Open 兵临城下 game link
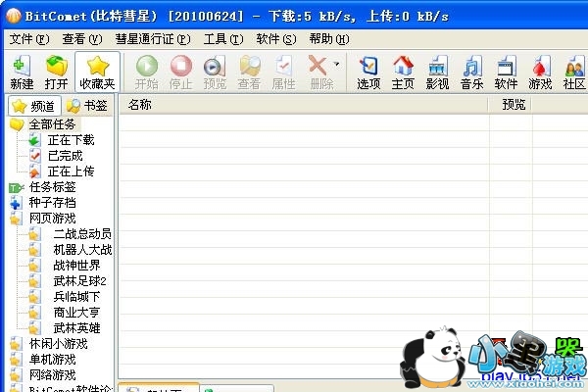 [x=76, y=297]
